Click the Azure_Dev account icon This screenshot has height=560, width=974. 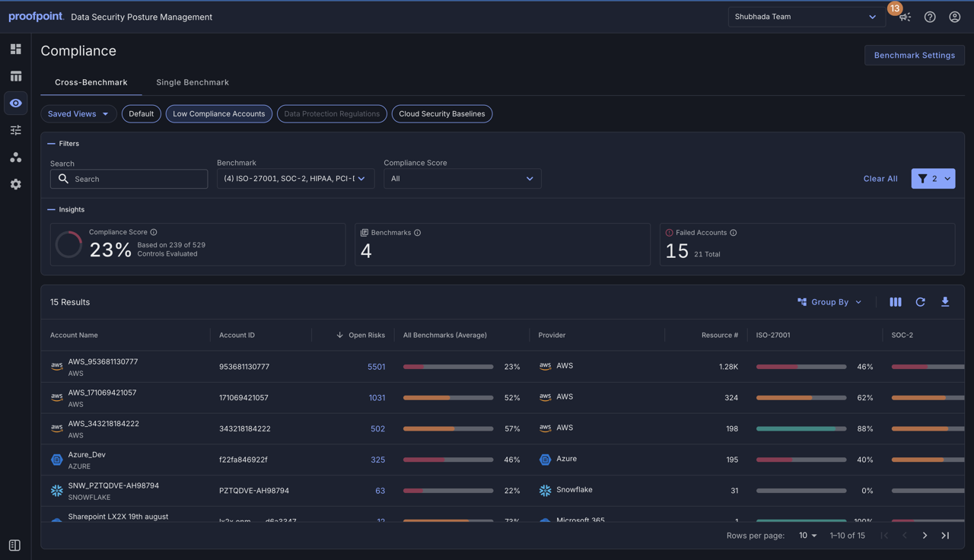pyautogui.click(x=56, y=460)
